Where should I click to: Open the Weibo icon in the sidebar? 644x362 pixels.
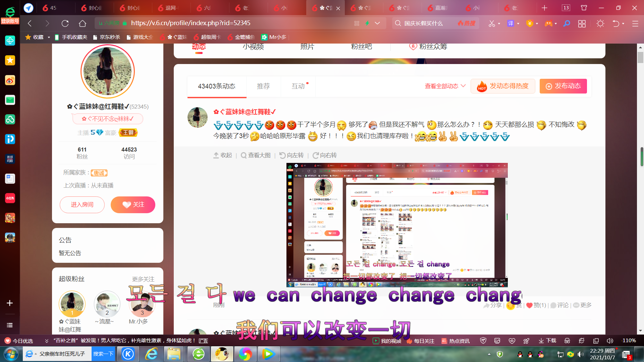click(x=10, y=80)
